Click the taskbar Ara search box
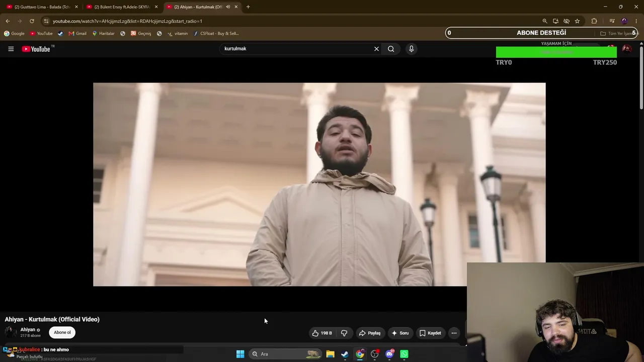 click(x=285, y=354)
